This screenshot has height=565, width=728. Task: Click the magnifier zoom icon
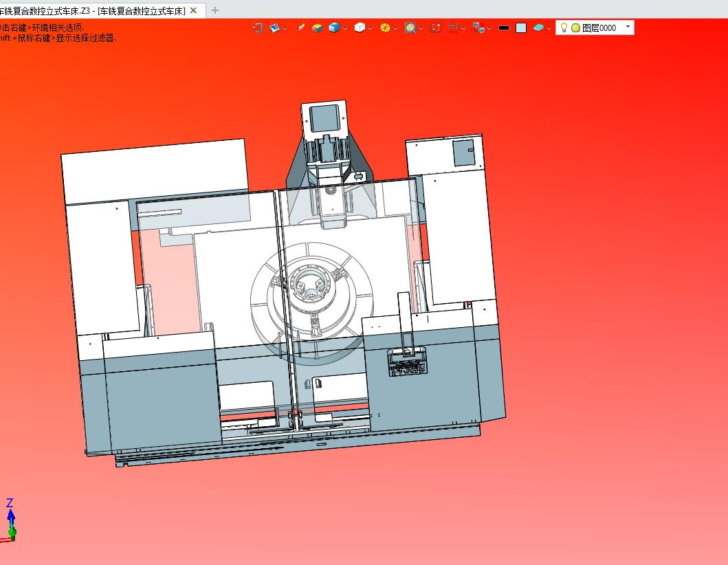pos(410,28)
